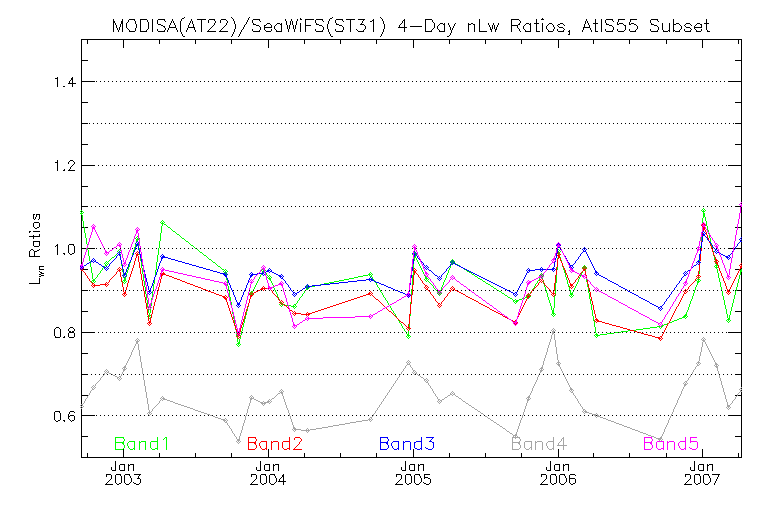Click the Jan 2003 x-axis label
This screenshot has width=768, height=512.
click(x=123, y=473)
